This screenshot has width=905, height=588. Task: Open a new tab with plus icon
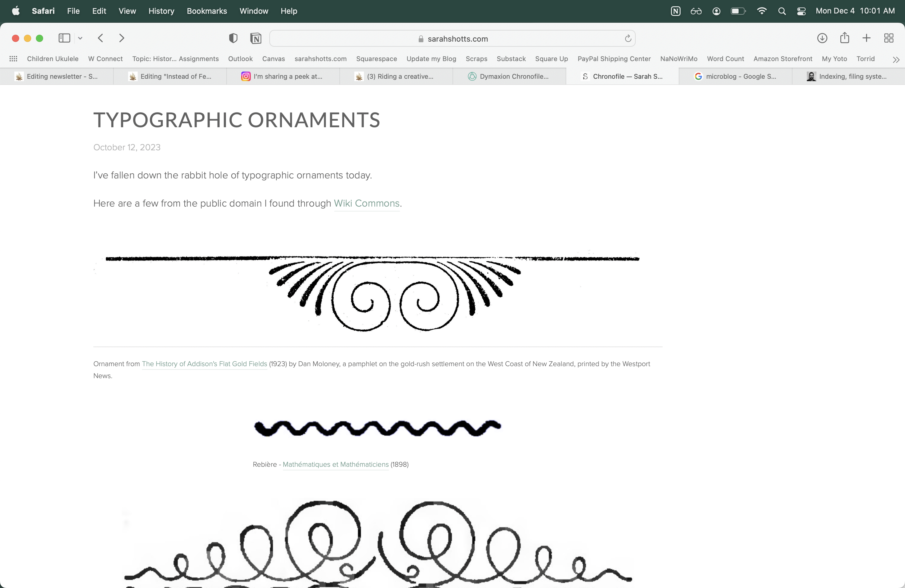[x=867, y=38]
